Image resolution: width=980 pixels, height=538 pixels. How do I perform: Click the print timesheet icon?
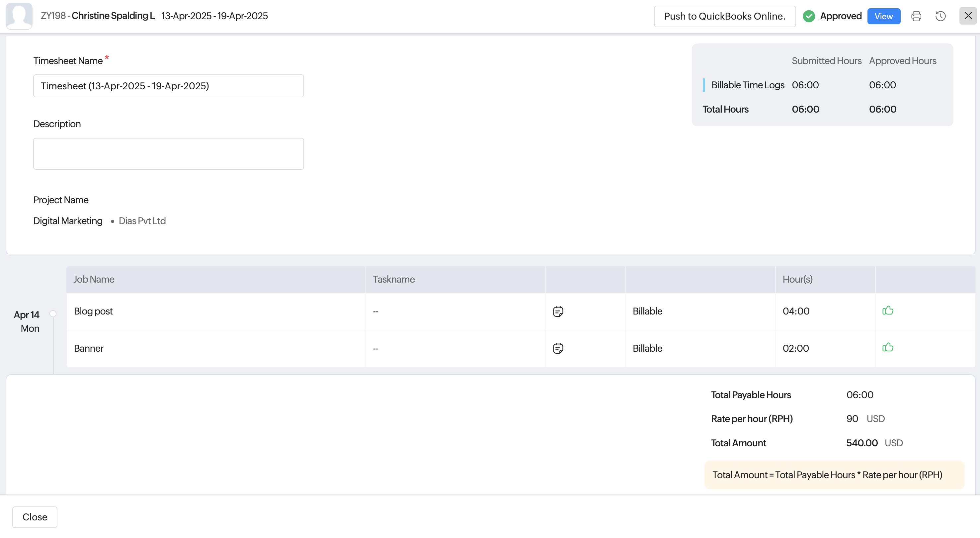click(x=916, y=16)
